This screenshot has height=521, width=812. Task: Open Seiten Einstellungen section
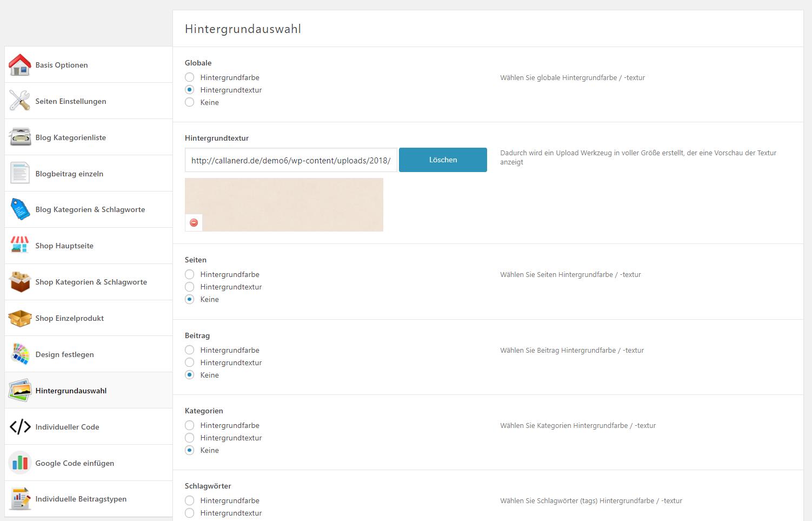point(89,101)
